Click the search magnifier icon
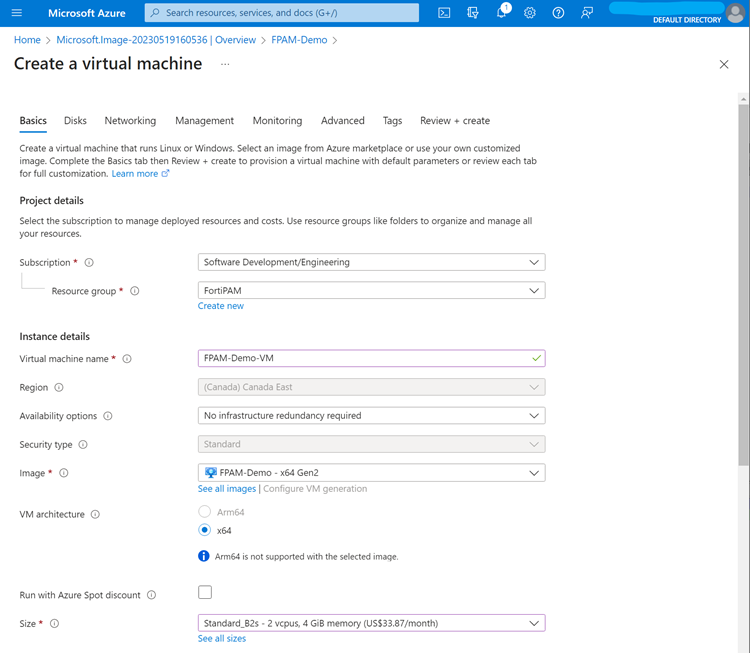Screen dimensions: 751x654 click(155, 13)
